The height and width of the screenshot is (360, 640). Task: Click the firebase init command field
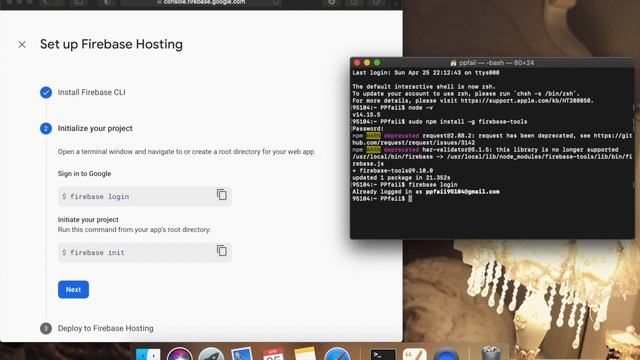pos(144,252)
